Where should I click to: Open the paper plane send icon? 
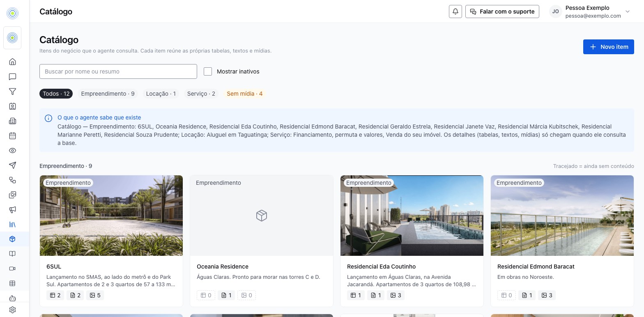click(12, 165)
